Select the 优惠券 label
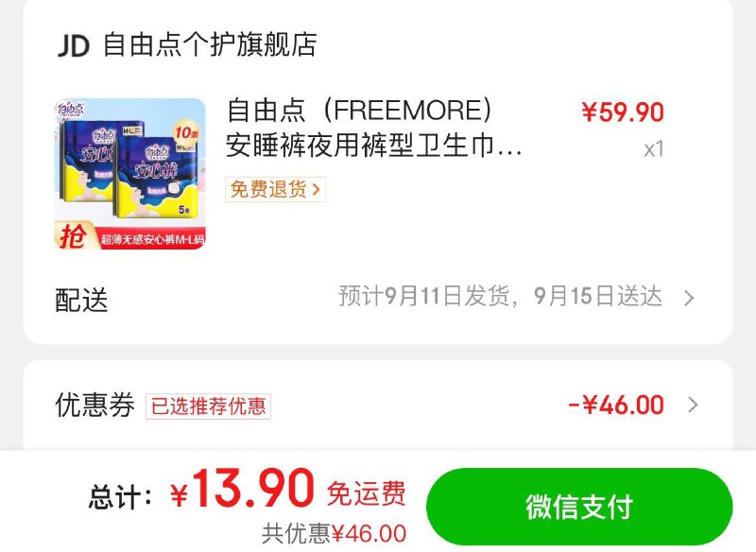 coord(95,405)
